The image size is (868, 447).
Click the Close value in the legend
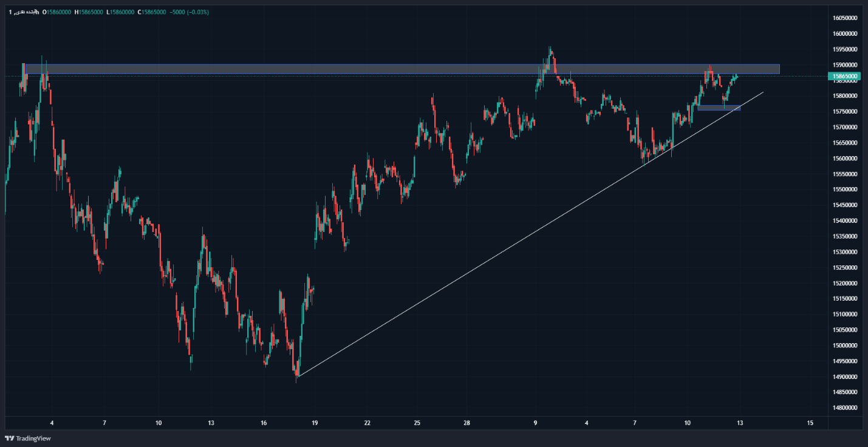pyautogui.click(x=152, y=12)
